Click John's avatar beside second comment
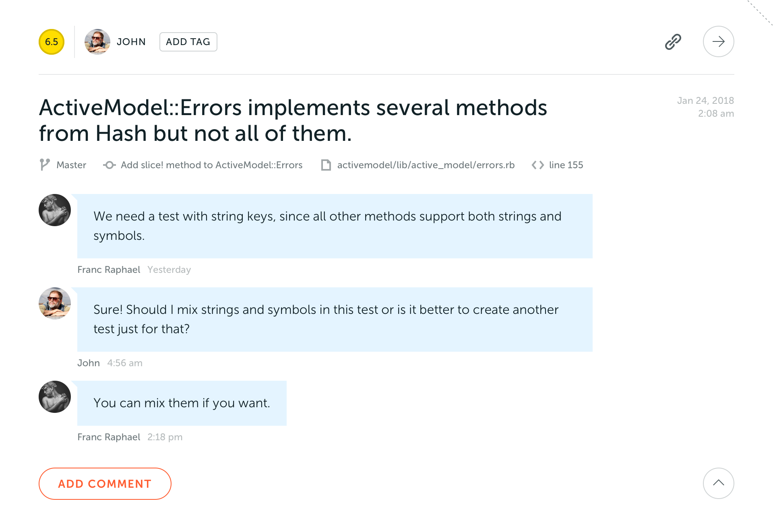773x532 pixels. [55, 303]
